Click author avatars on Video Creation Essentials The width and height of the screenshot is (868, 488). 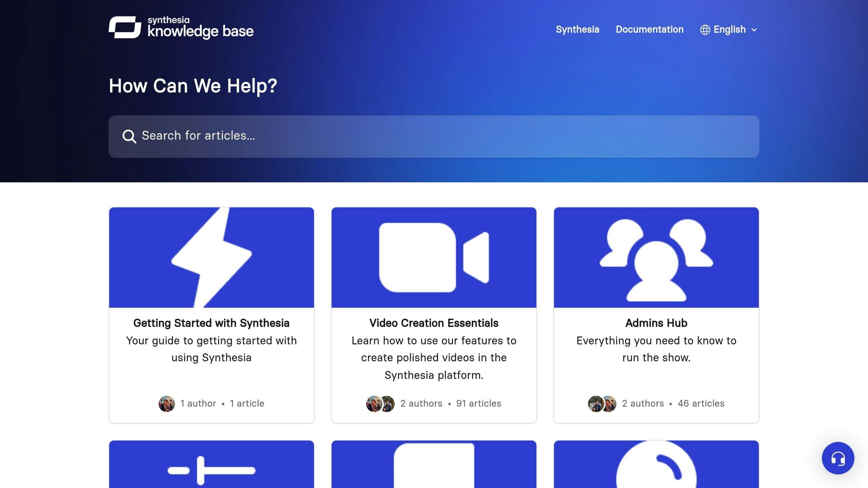coord(380,404)
